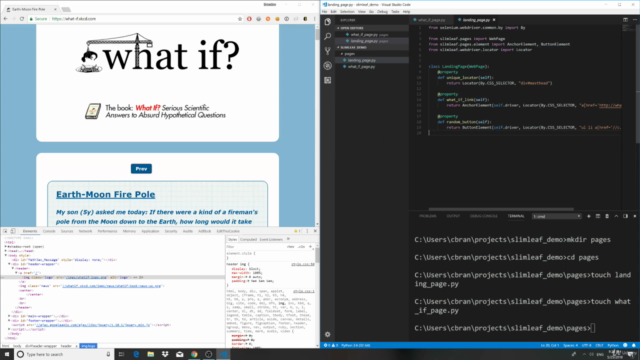Screen dimensions: 640x360
Task: Close Chrome DevTools panel
Action: pos(315,231)
